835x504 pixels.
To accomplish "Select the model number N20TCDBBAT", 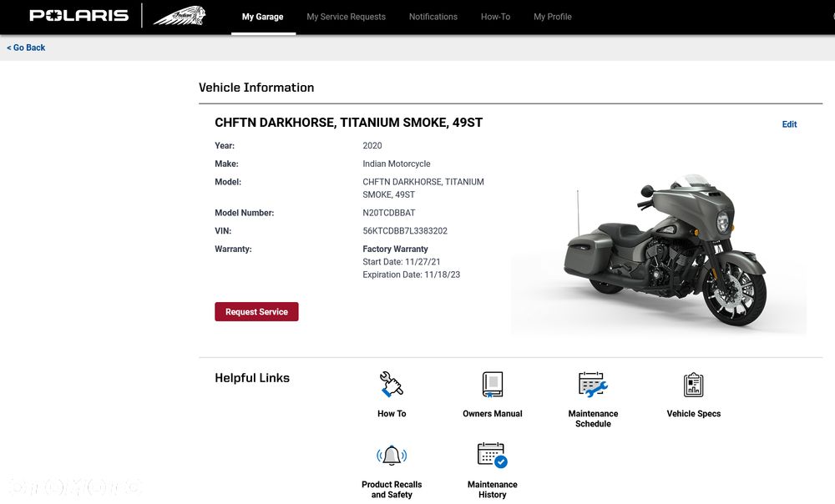I will tap(389, 213).
